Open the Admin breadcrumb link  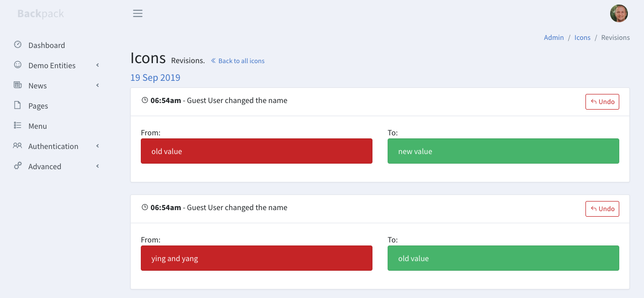554,38
